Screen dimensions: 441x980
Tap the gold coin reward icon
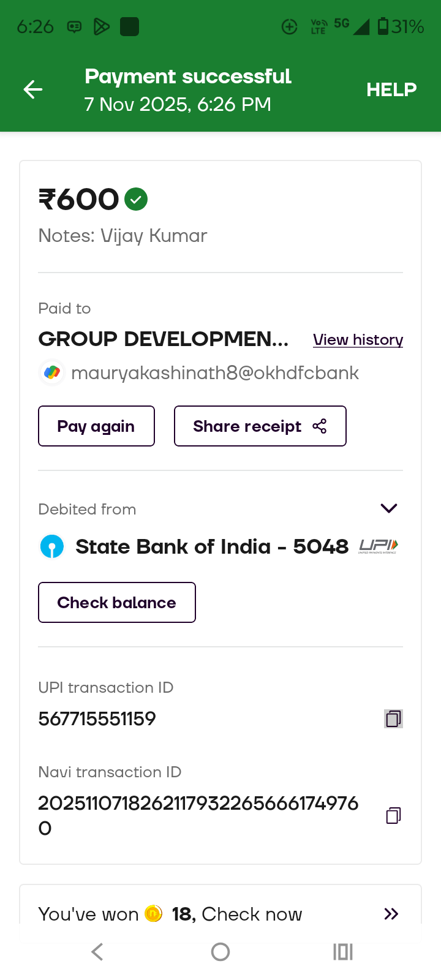pyautogui.click(x=153, y=914)
